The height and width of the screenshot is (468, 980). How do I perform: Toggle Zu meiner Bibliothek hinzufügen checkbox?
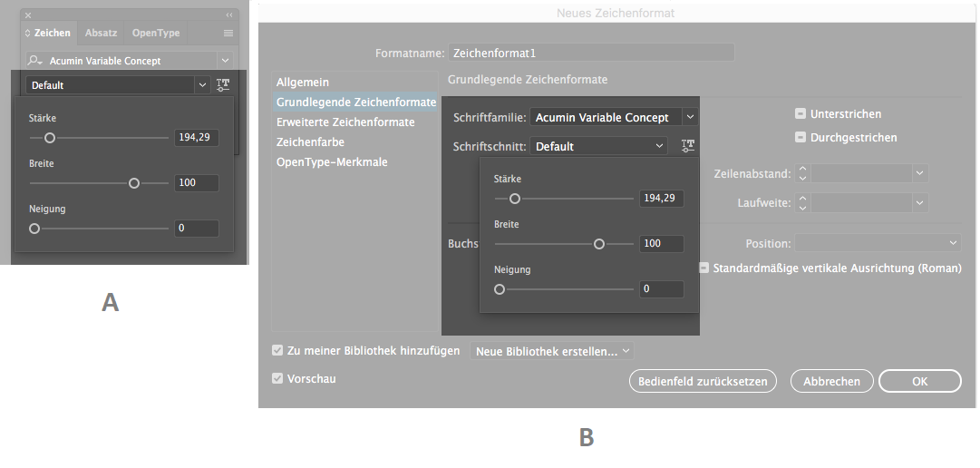[x=277, y=350]
